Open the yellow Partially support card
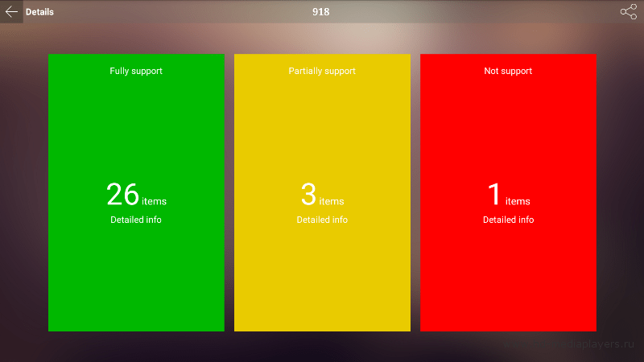This screenshot has width=644, height=362. pos(322,192)
